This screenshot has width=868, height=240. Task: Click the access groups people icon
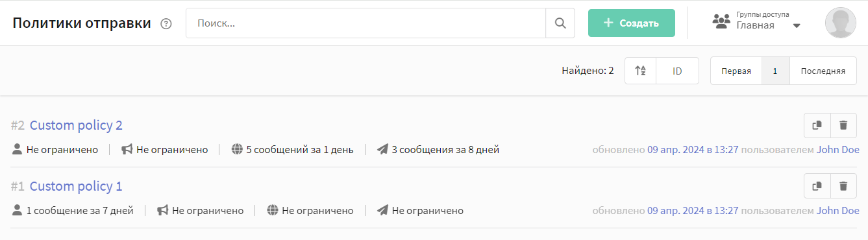pos(721,21)
